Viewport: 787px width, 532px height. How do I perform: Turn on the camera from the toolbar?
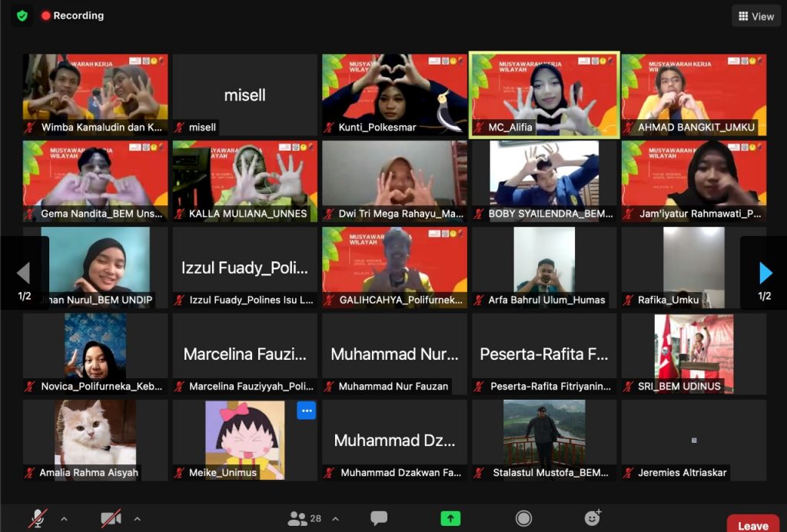click(111, 519)
